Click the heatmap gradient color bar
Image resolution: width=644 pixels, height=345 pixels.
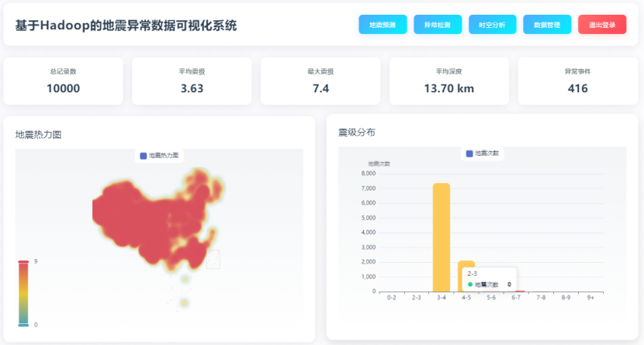tap(23, 293)
